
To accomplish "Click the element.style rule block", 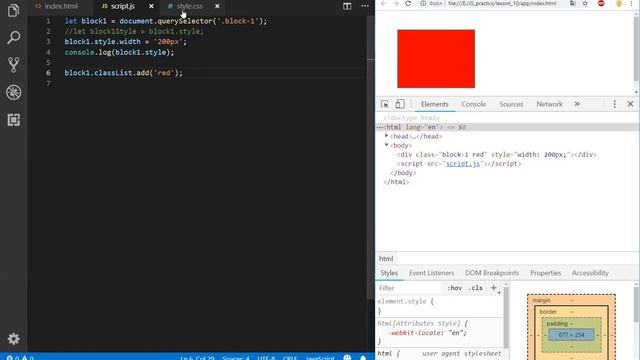I will 439,306.
